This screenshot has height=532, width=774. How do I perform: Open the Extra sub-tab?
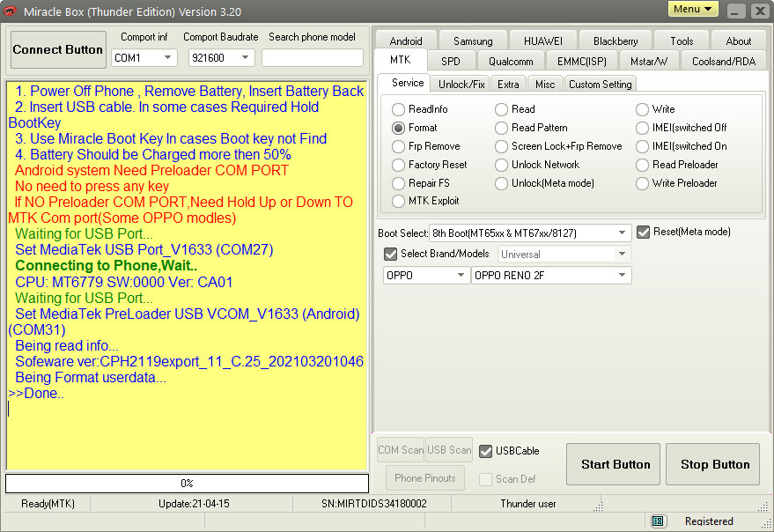point(508,85)
